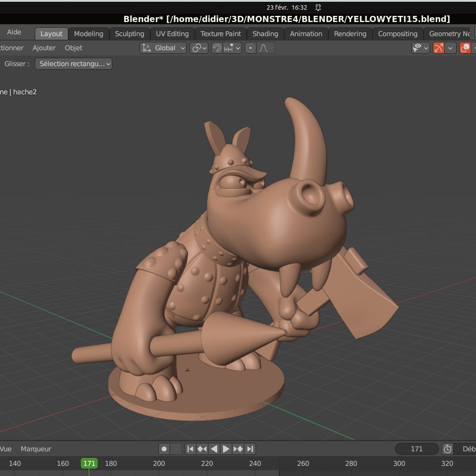Open the Objet menu
This screenshot has height=476, width=476.
[x=74, y=48]
